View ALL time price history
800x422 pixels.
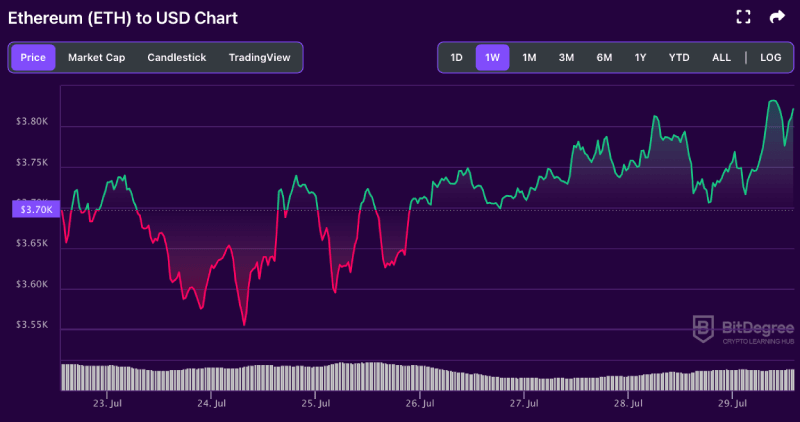tap(721, 58)
